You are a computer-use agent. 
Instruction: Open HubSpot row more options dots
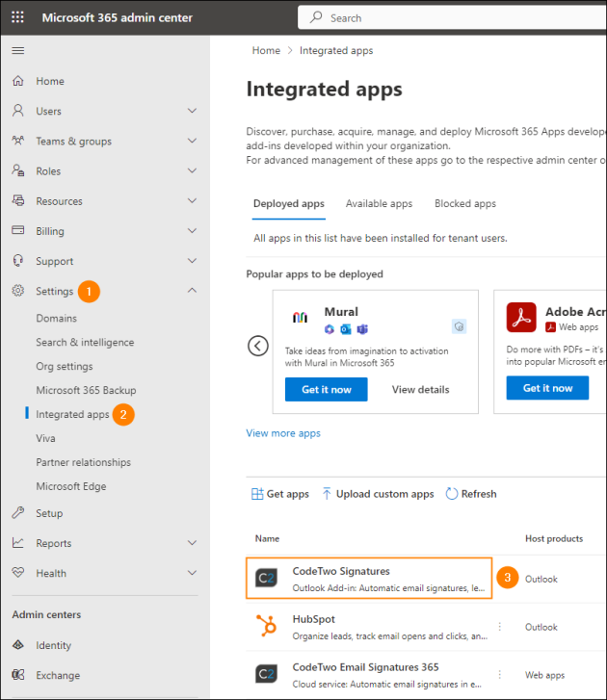click(500, 627)
